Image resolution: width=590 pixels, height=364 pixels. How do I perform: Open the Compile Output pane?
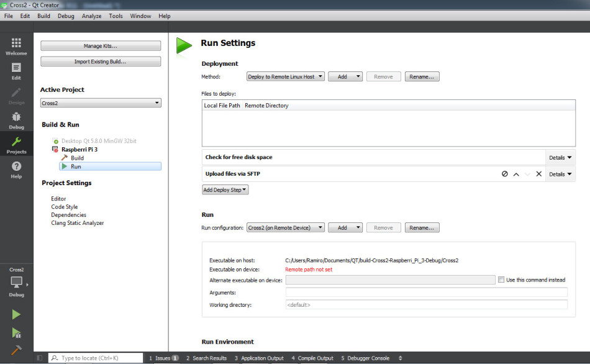(312, 358)
